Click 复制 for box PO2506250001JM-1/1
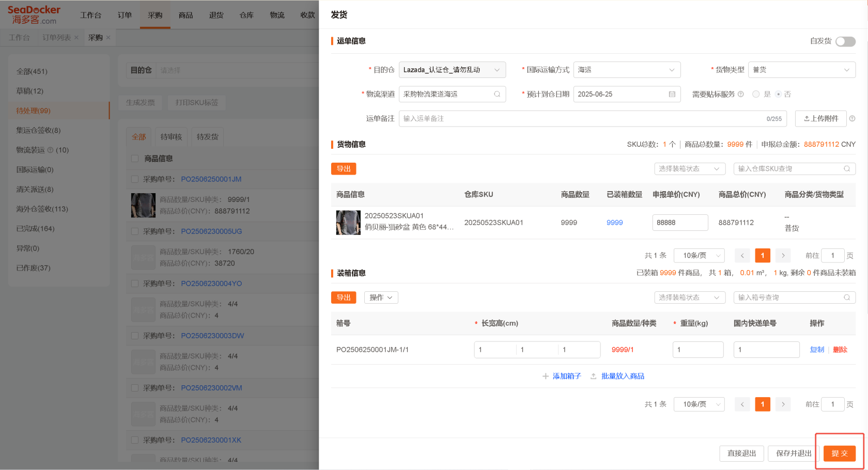Viewport: 868px width, 470px height. (x=817, y=350)
